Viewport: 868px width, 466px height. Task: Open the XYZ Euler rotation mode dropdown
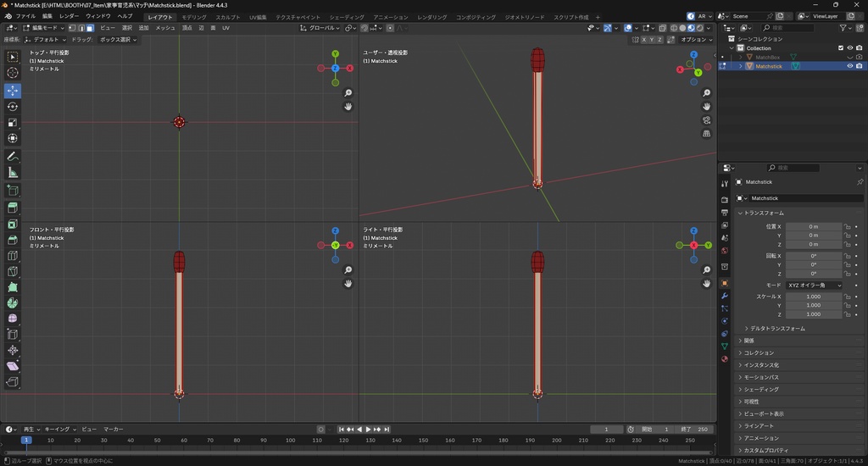click(x=814, y=285)
